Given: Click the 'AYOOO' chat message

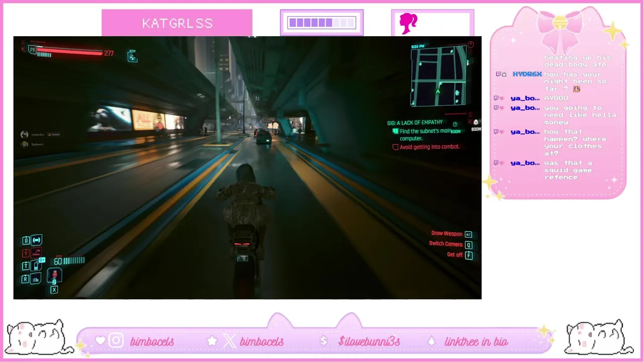Looking at the screenshot, I should coord(556,98).
